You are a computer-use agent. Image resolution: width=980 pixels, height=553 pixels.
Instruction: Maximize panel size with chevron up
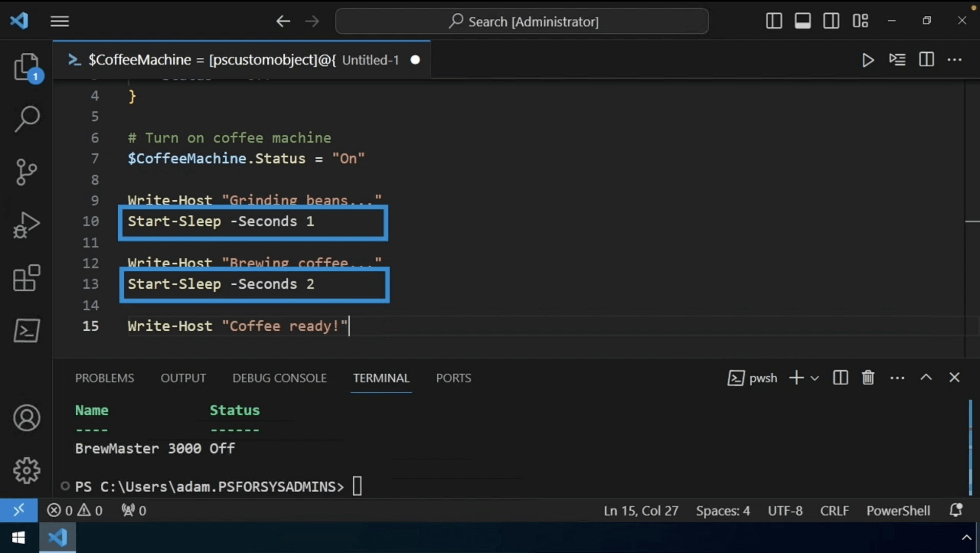tap(926, 377)
